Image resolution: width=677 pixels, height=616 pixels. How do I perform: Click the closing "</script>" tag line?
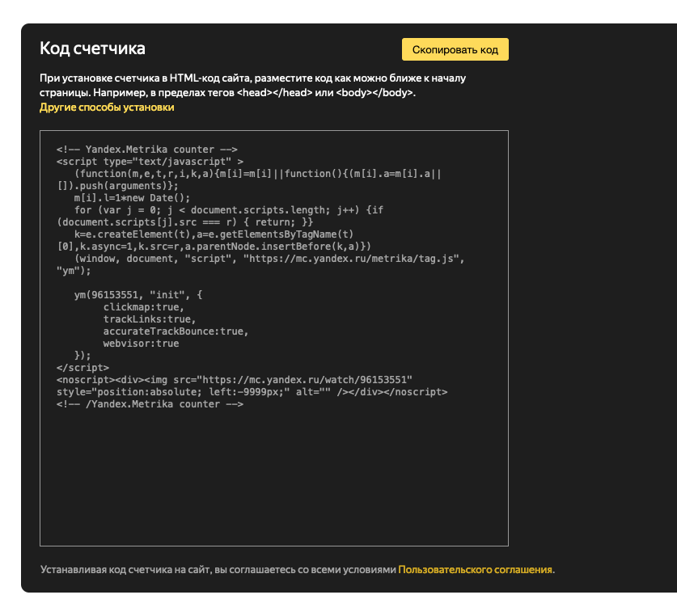[x=83, y=368]
